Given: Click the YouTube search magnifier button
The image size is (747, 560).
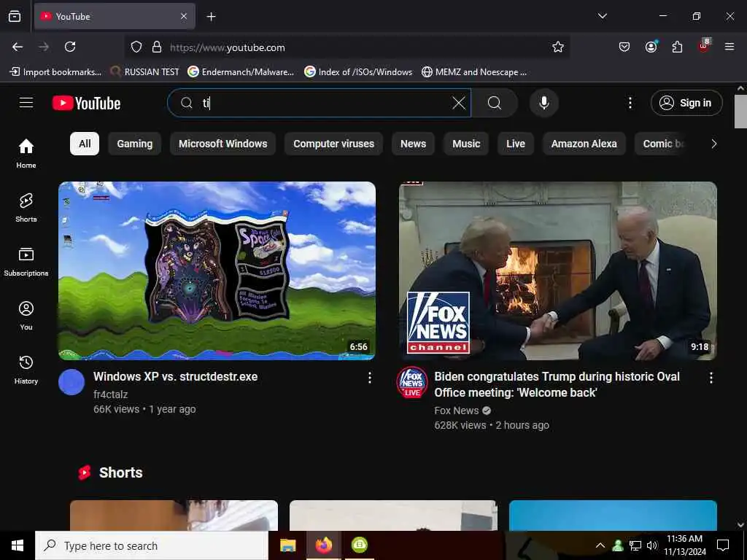Looking at the screenshot, I should 495,103.
